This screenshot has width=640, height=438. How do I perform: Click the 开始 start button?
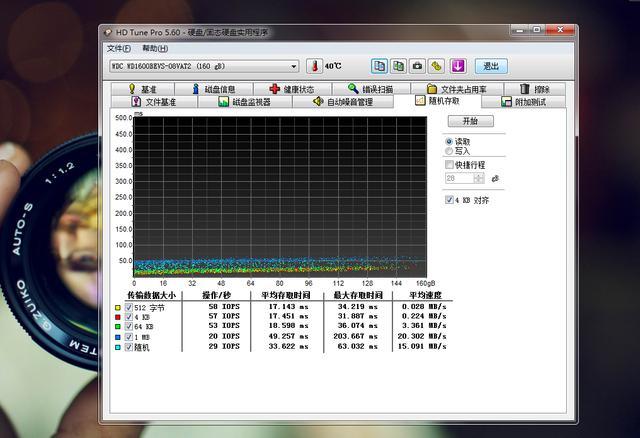[471, 121]
